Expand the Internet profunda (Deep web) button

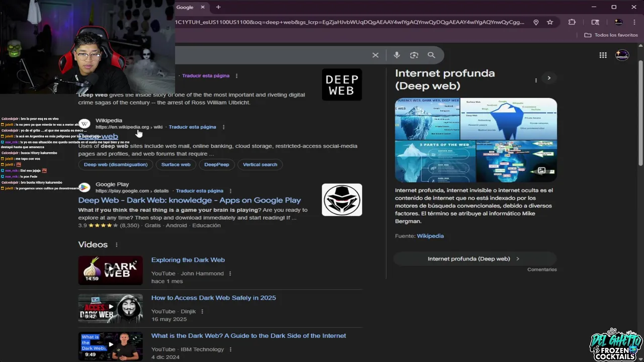[x=474, y=259]
